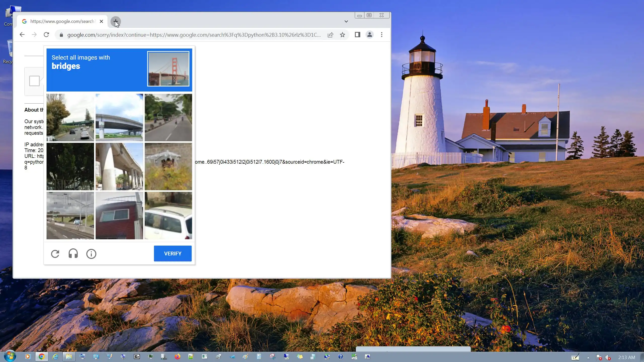Bookmark this page with star icon

(x=342, y=35)
